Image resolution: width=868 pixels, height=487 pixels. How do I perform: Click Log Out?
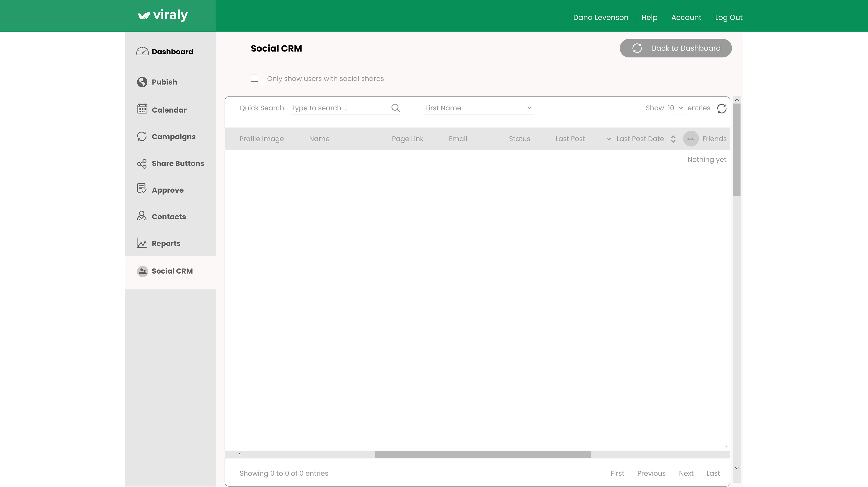click(x=729, y=18)
